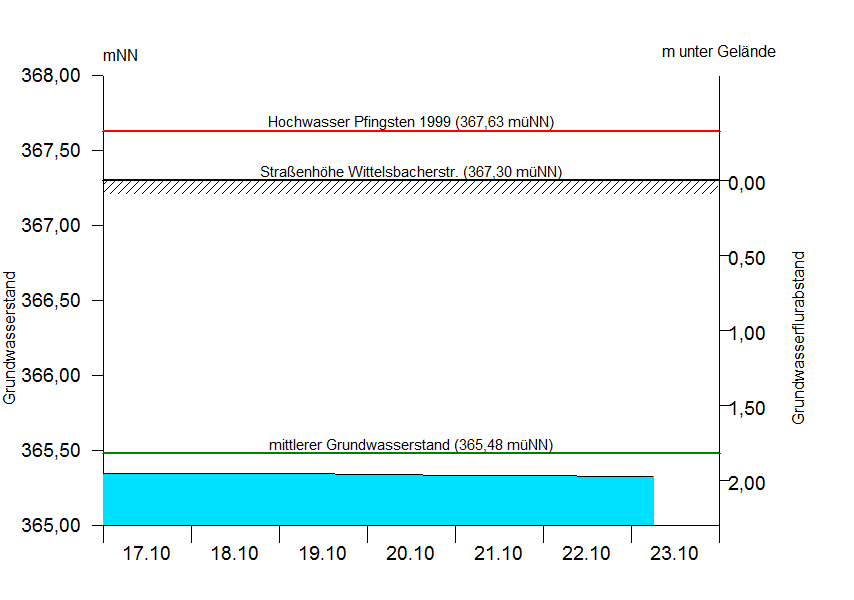Click the date label "21.10"

(498, 554)
